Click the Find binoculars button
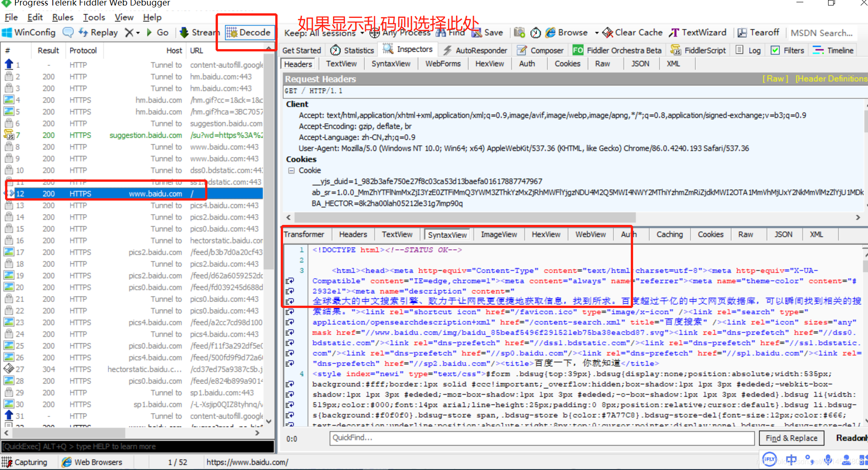The width and height of the screenshot is (868, 470). click(x=450, y=33)
